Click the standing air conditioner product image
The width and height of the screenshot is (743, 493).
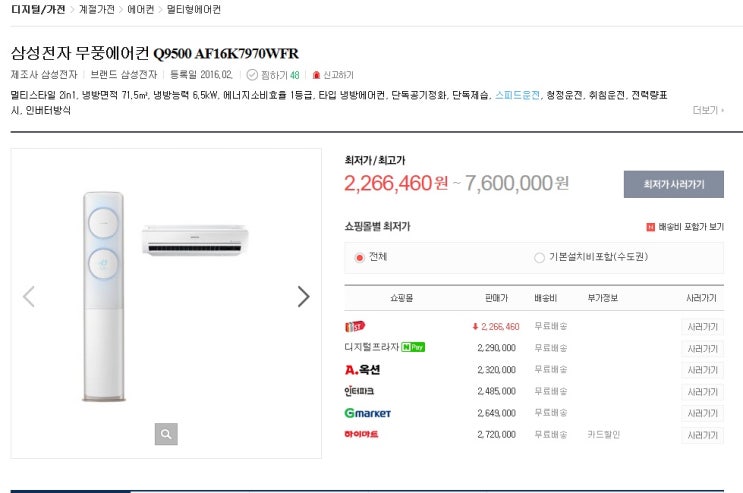[104, 296]
